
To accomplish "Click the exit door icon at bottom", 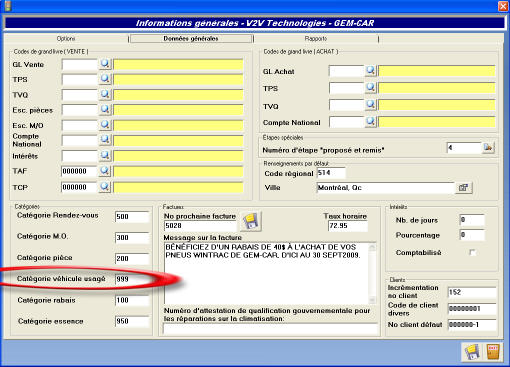I will click(493, 352).
